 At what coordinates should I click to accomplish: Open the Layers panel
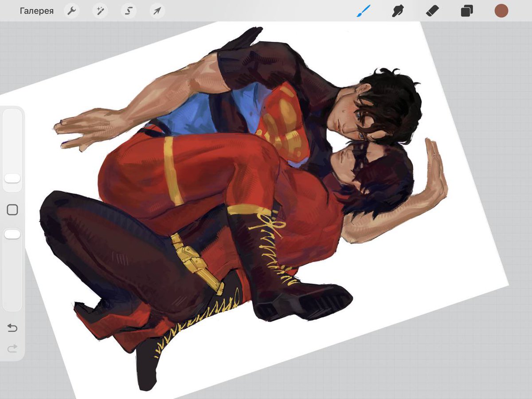coord(467,11)
